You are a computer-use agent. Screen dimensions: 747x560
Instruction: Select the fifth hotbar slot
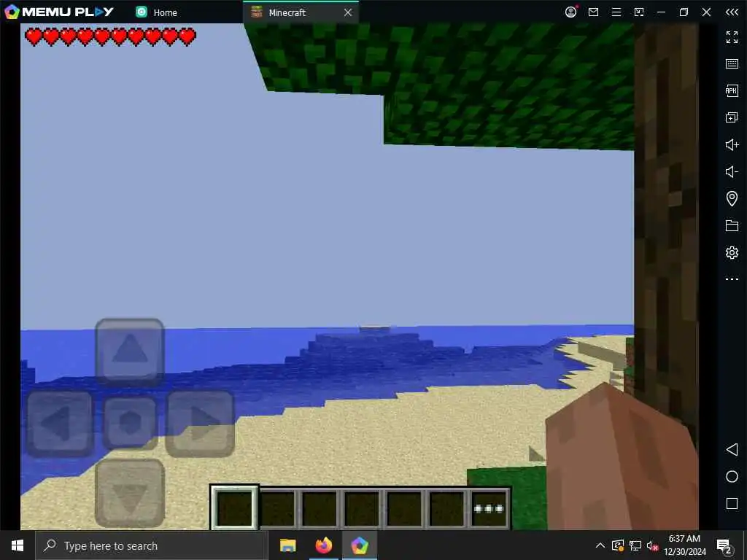coord(404,508)
